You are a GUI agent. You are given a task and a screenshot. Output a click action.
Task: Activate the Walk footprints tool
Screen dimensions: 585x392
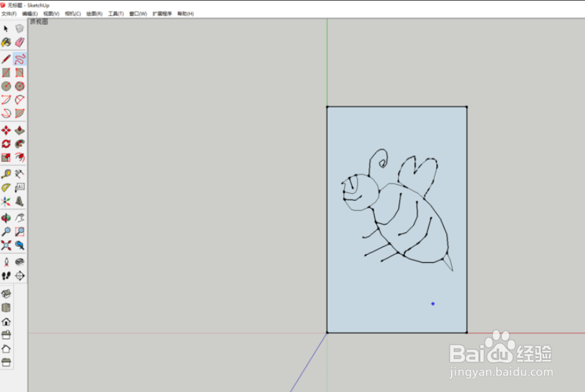coord(6,276)
